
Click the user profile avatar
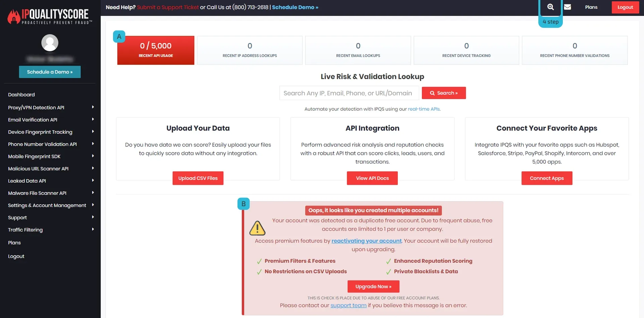[x=50, y=43]
